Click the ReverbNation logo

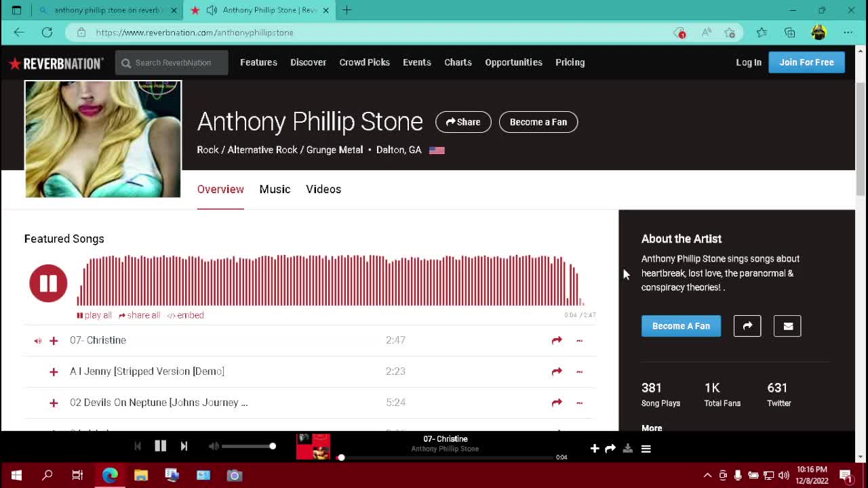(56, 63)
